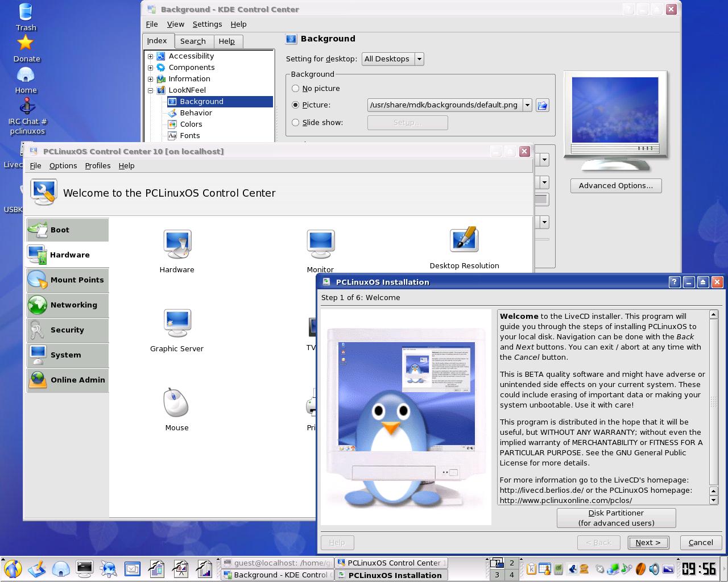Image resolution: width=728 pixels, height=582 pixels.
Task: Open the Home desktop icon
Action: click(26, 80)
